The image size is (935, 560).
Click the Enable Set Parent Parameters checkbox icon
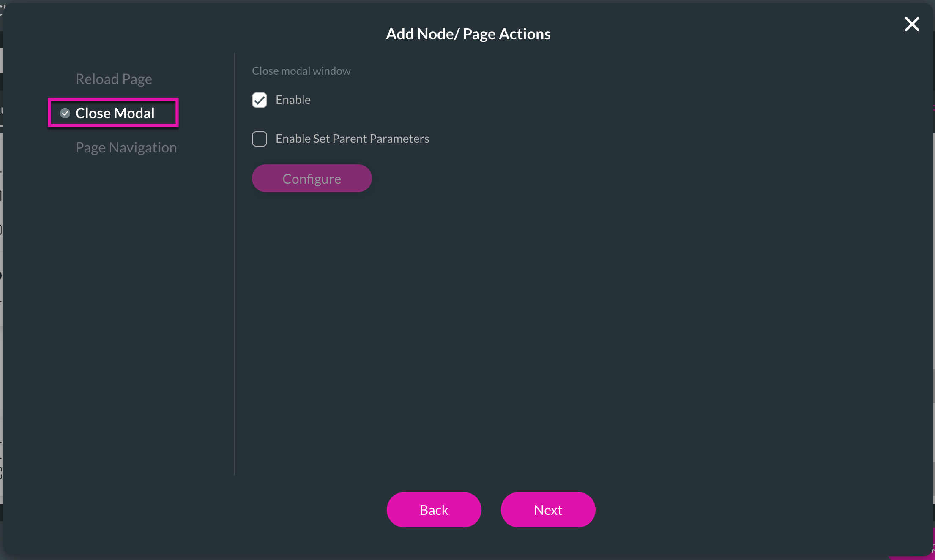coord(260,139)
